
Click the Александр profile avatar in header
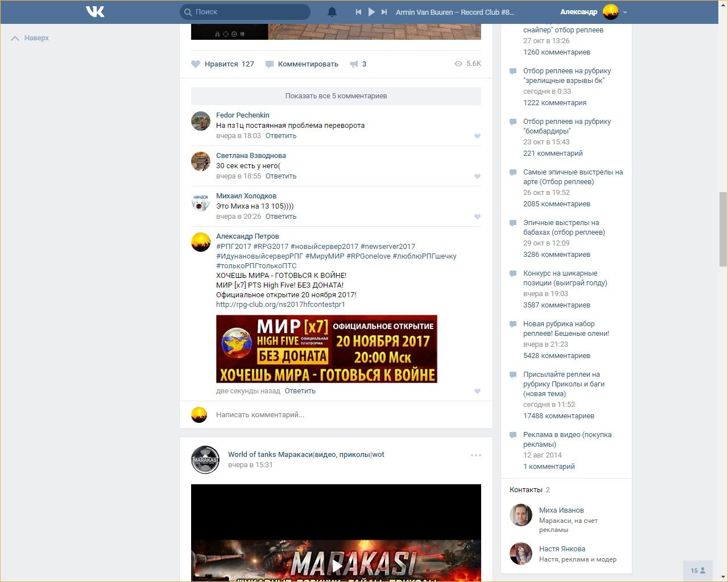point(611,12)
